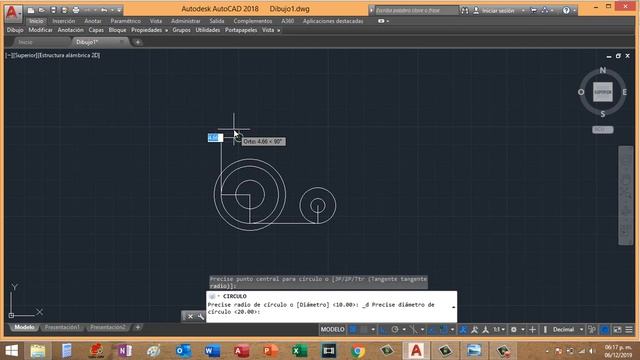Image resolution: width=640 pixels, height=360 pixels.
Task: Switch to the Anotar ribbon tab
Action: pos(93,21)
